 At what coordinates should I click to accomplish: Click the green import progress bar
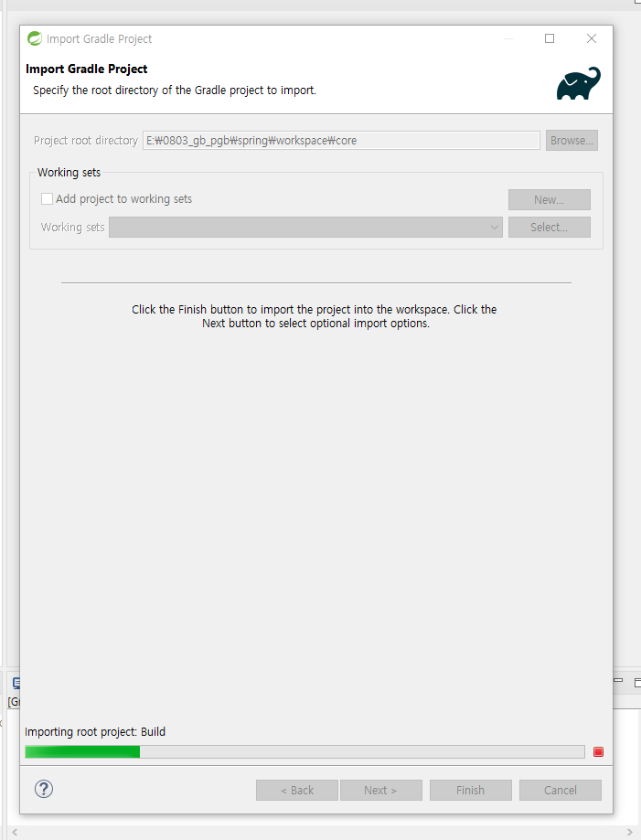click(x=304, y=751)
